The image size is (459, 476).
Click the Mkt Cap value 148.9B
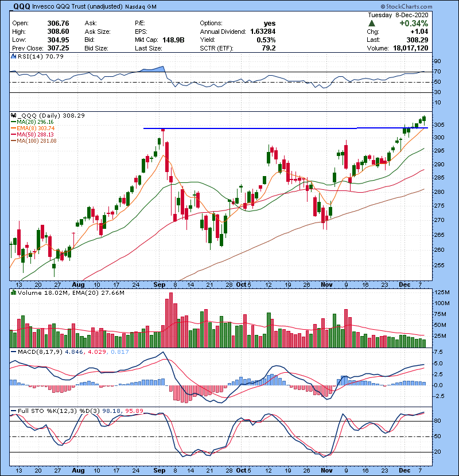click(x=173, y=40)
